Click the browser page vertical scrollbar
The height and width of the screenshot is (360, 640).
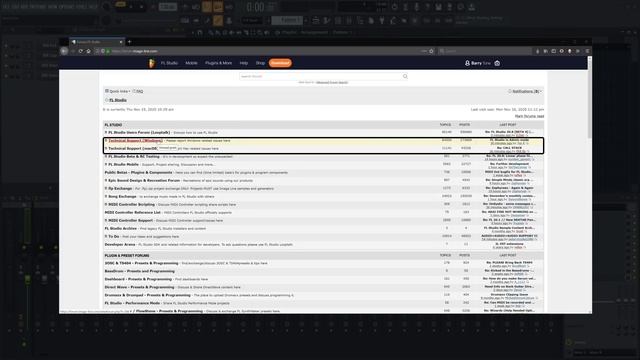tap(589, 97)
